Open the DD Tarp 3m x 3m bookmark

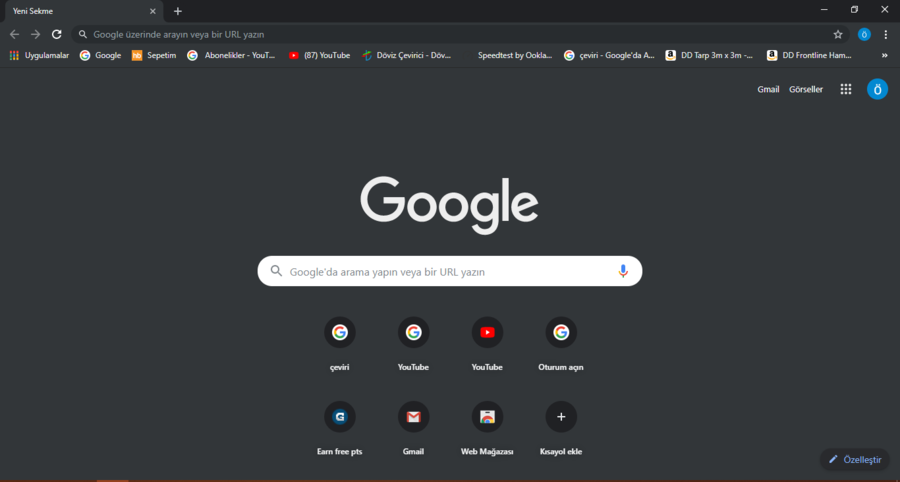[709, 56]
